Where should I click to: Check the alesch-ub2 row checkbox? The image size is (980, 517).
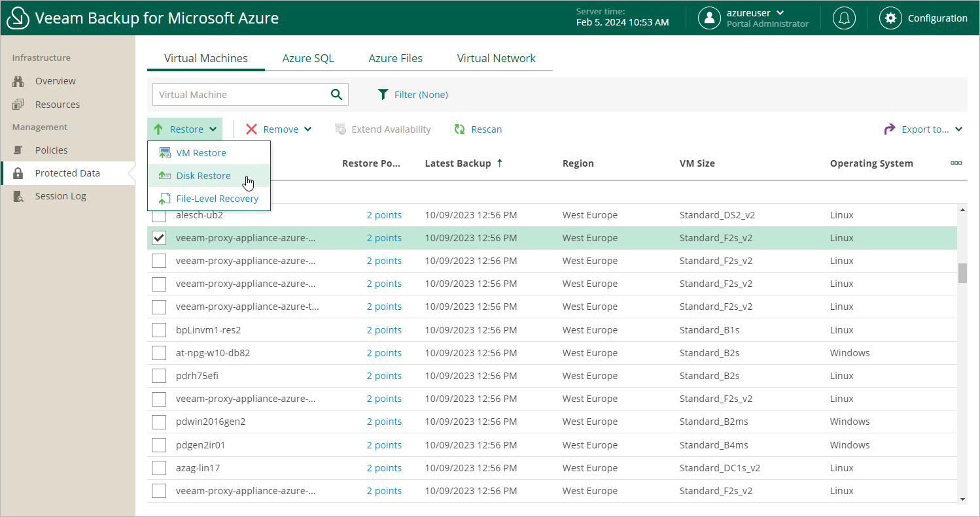[x=159, y=215]
